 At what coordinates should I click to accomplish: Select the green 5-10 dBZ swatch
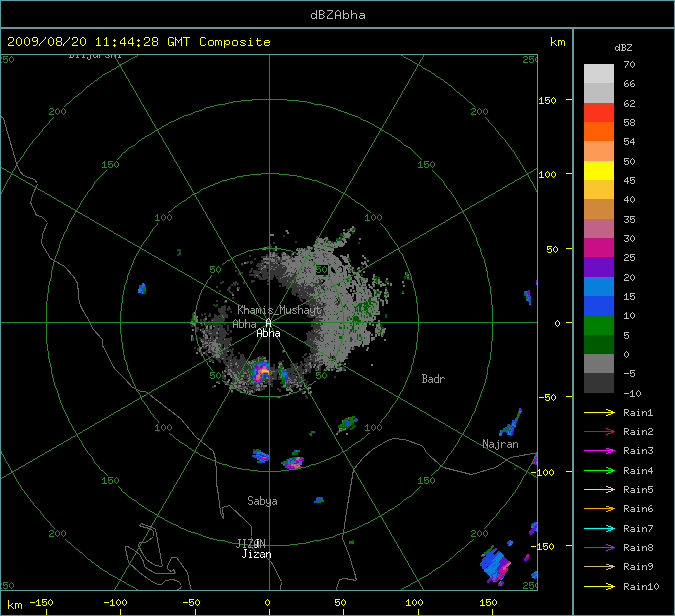pos(599,325)
